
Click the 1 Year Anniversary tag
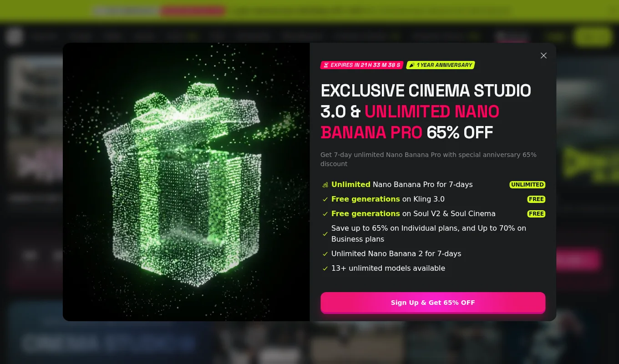[441, 65]
